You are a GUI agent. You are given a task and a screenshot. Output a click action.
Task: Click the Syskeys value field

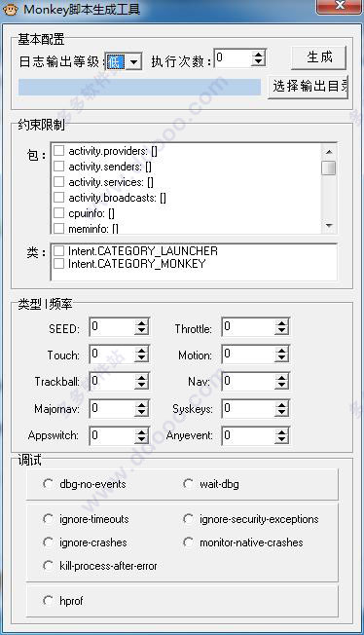point(248,408)
